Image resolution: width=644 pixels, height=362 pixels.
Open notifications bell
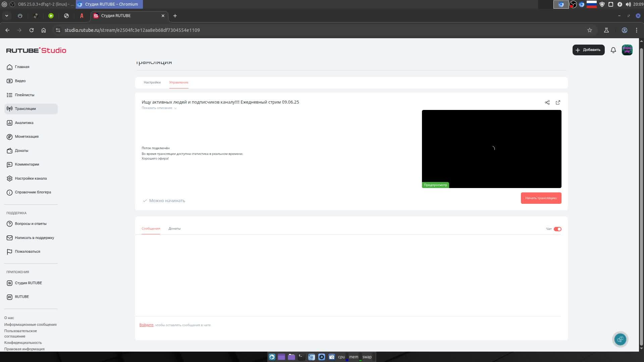(613, 50)
